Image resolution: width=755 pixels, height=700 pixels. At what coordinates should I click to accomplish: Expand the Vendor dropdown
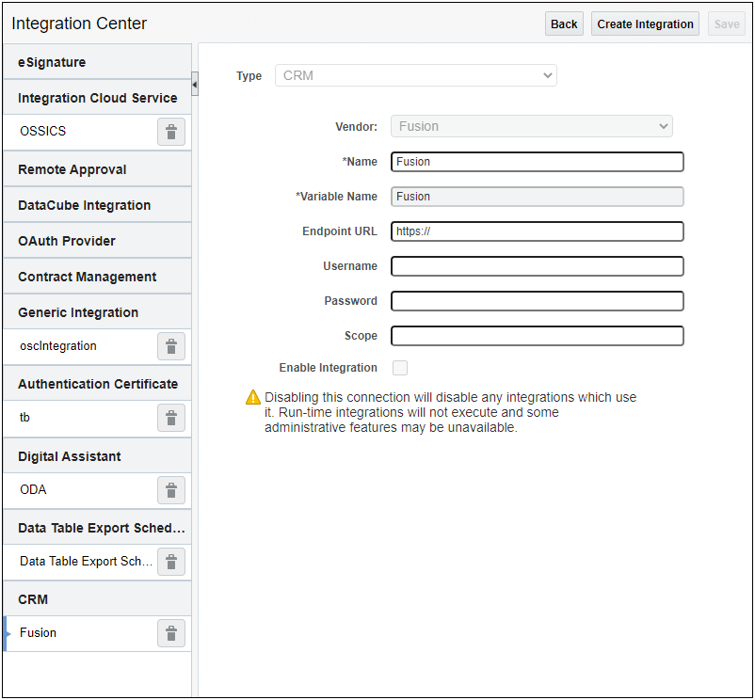click(x=532, y=126)
